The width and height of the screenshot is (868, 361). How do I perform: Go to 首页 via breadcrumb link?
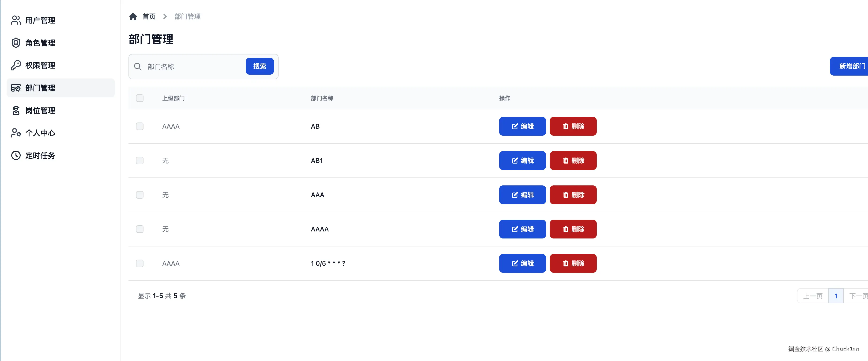149,16
